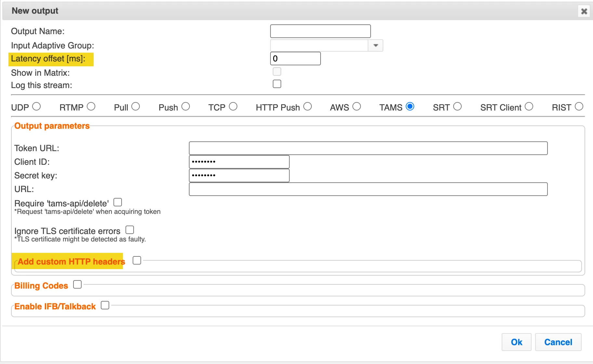This screenshot has height=364, width=593.
Task: Click the 'Enable IFB/Talkback' label
Action: point(55,306)
